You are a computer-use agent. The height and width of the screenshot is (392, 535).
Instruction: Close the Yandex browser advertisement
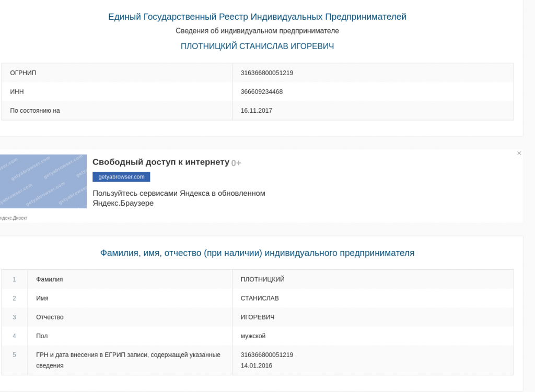tap(519, 153)
